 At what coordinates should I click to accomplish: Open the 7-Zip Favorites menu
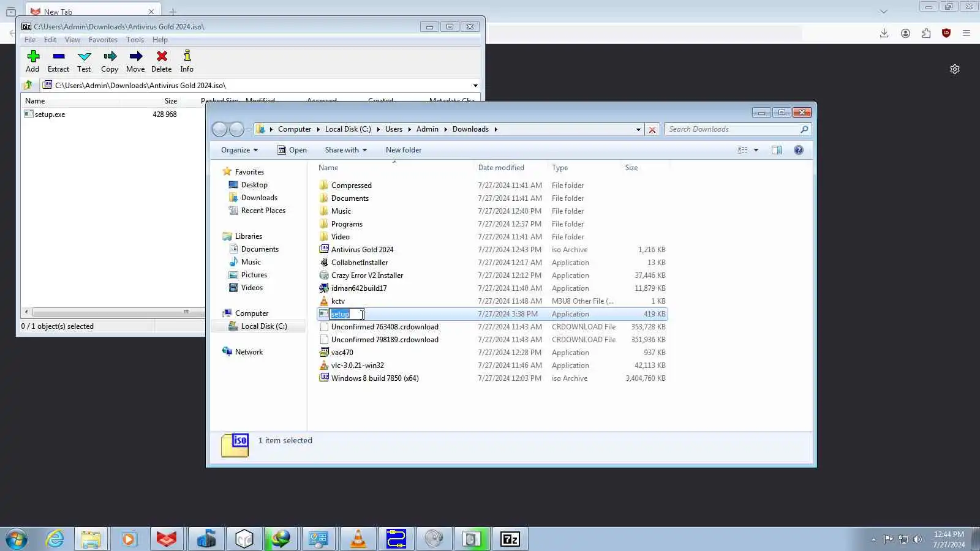pyautogui.click(x=103, y=40)
